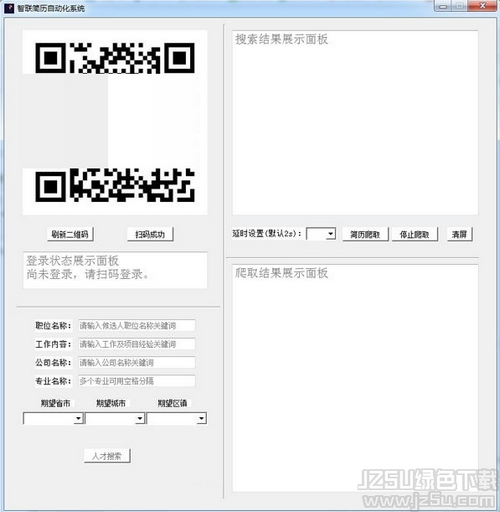
Task: Focus the 公司名称 input field
Action: point(137,362)
